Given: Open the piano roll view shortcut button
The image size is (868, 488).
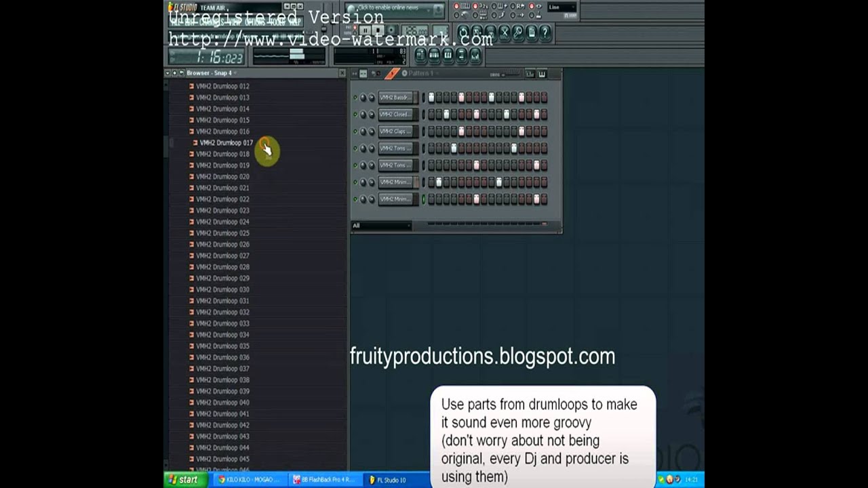Looking at the screenshot, I should click(x=448, y=56).
